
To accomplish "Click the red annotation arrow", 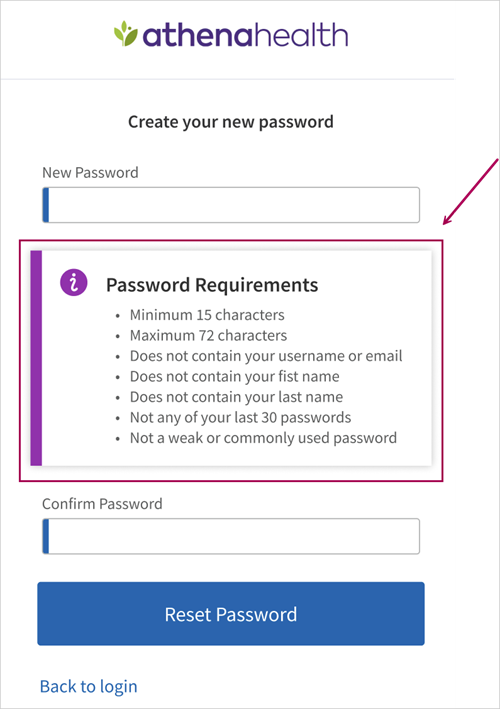I will 471,191.
